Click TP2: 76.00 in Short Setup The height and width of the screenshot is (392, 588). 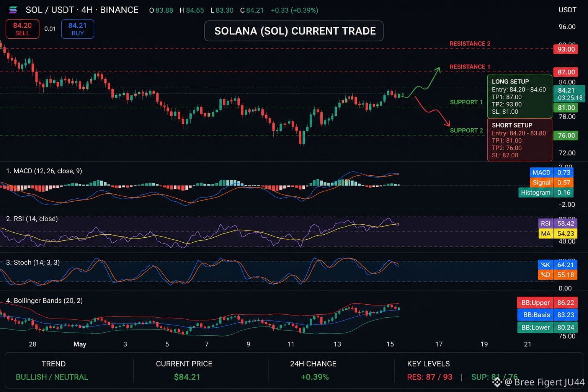507,148
